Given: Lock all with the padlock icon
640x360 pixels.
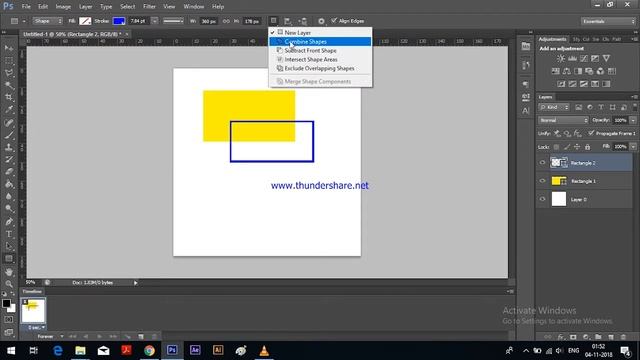Looking at the screenshot, I should (587, 147).
